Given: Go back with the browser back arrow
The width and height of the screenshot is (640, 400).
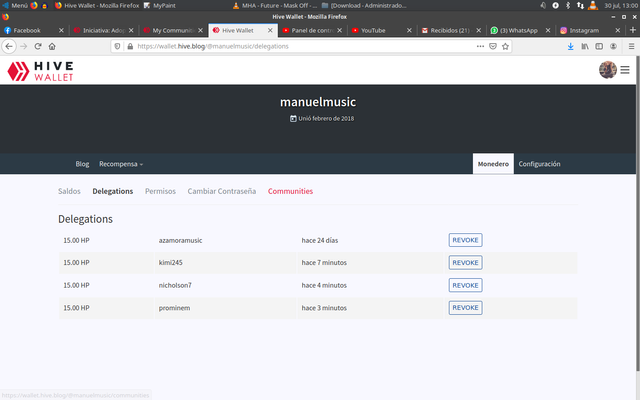Looking at the screenshot, I should click(x=9, y=47).
